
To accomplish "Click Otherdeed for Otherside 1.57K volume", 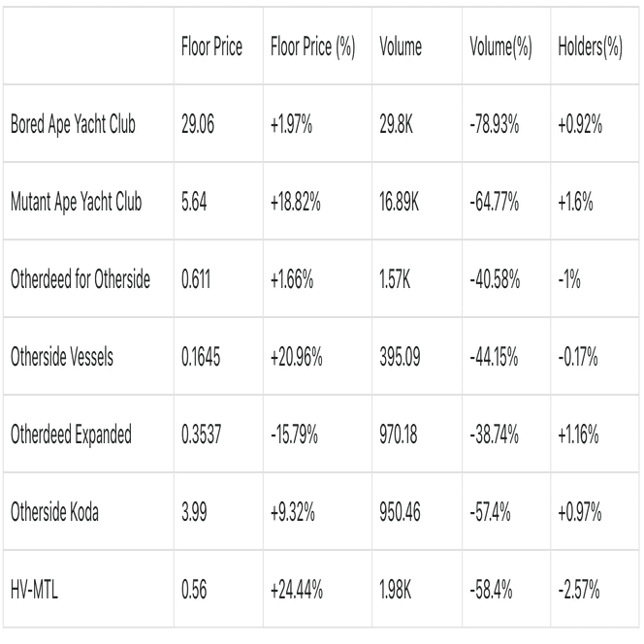I will coord(396,280).
